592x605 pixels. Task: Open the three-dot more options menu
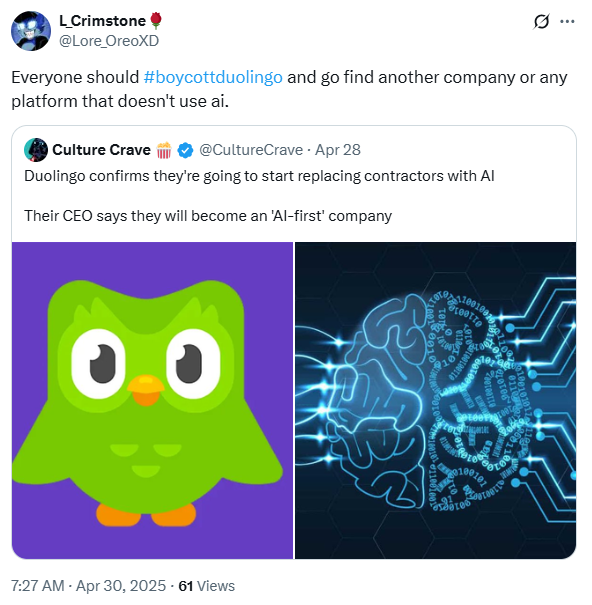(x=567, y=22)
